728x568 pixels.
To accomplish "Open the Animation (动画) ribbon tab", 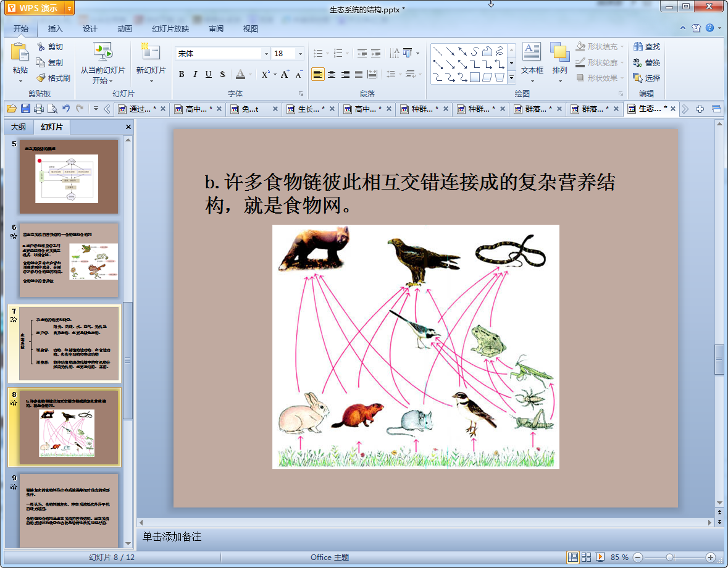I will (x=125, y=29).
